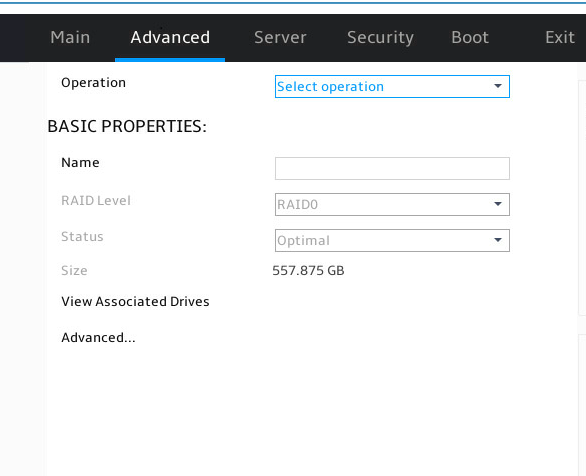Open the Main tab
Viewport: 586px width, 476px height.
click(70, 37)
